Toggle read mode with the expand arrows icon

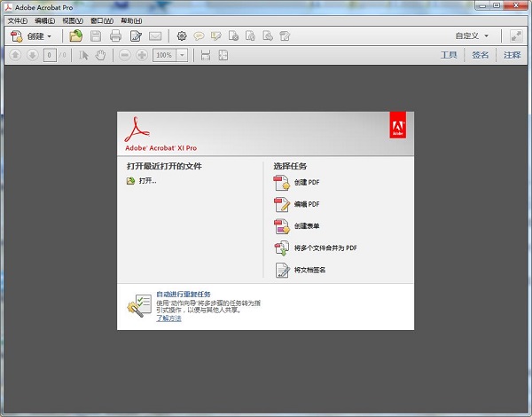tap(516, 36)
